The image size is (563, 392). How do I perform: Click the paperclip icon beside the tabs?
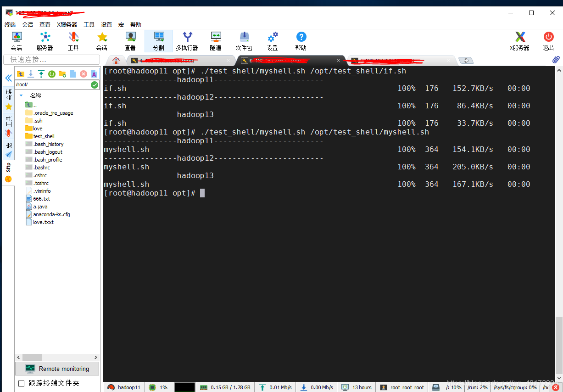pyautogui.click(x=556, y=60)
